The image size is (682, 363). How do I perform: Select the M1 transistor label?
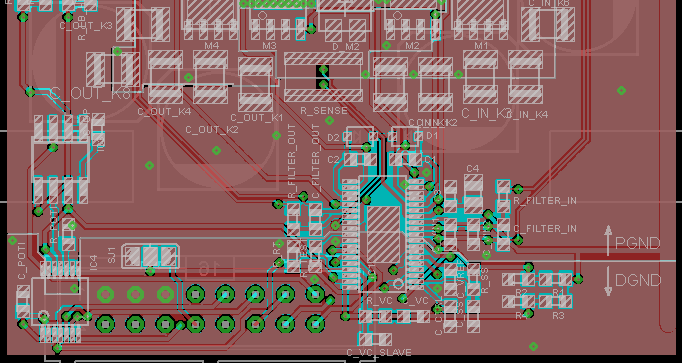click(x=481, y=45)
